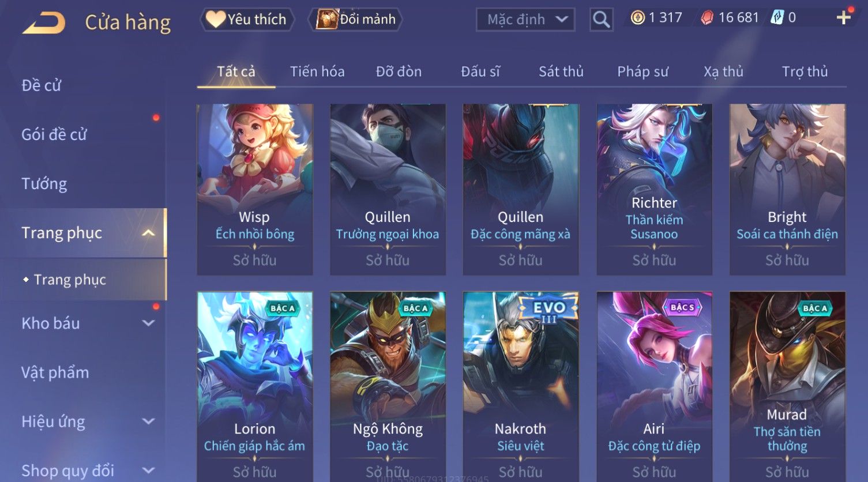Expand the Kho báu section
Screen dimensions: 868x482
(148, 323)
